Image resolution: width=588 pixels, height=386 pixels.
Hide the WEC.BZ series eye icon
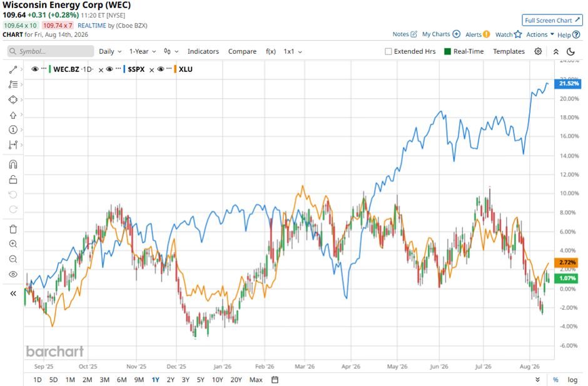35,69
